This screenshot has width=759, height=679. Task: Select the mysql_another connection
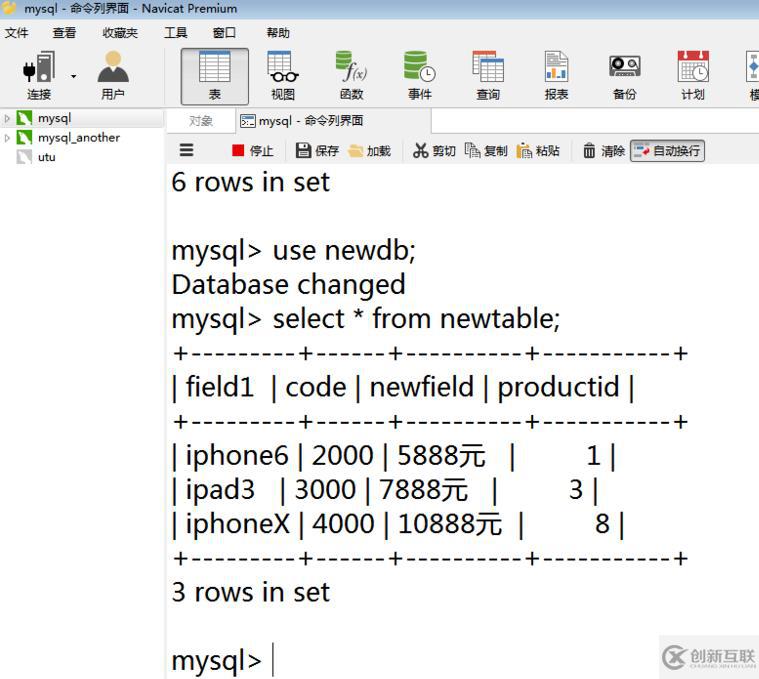coord(78,138)
